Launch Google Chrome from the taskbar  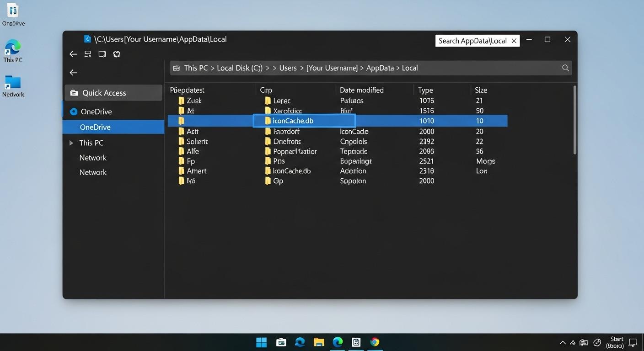(375, 341)
